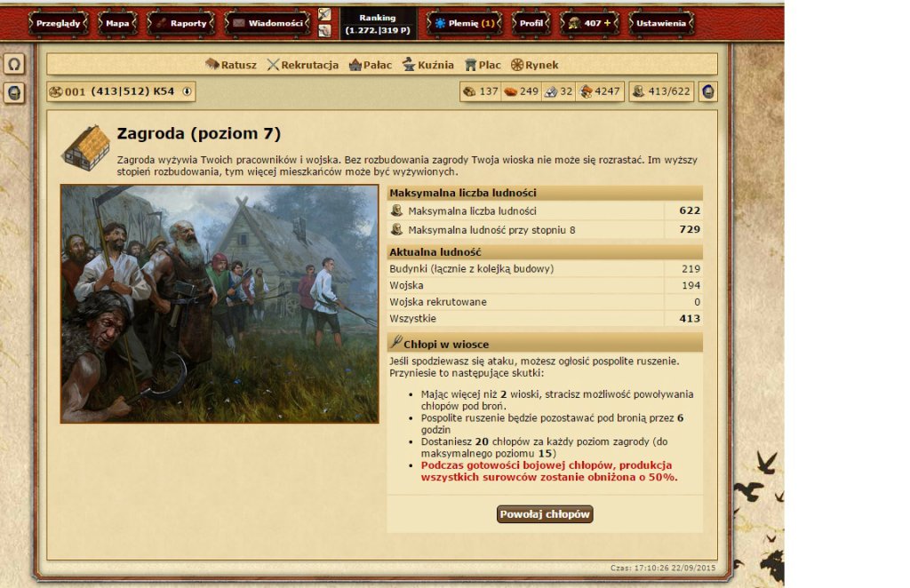The height and width of the screenshot is (588, 910).
Task: Click the Wojska rekrutowane row label
Action: point(438,301)
